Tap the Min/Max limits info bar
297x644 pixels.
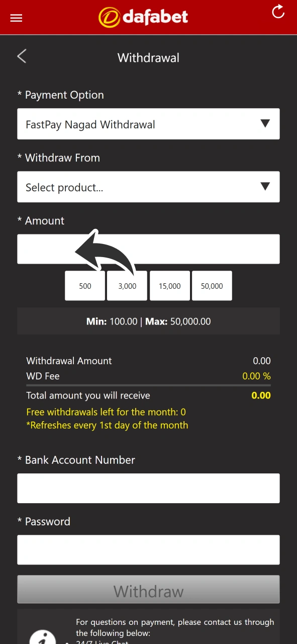coord(148,321)
